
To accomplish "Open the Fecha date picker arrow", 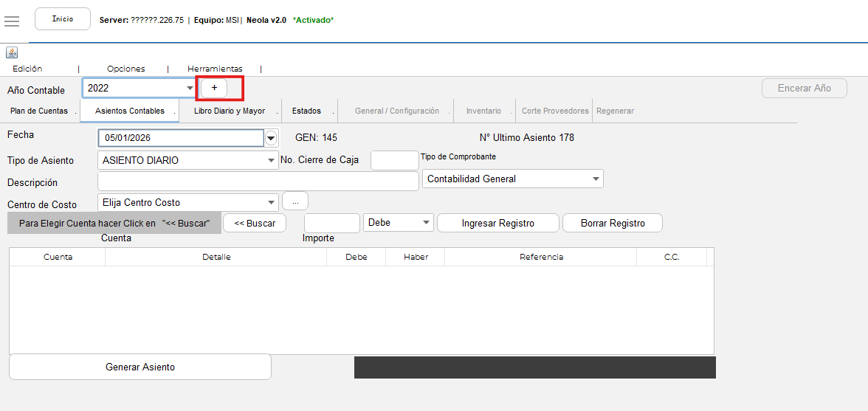I will click(x=271, y=138).
